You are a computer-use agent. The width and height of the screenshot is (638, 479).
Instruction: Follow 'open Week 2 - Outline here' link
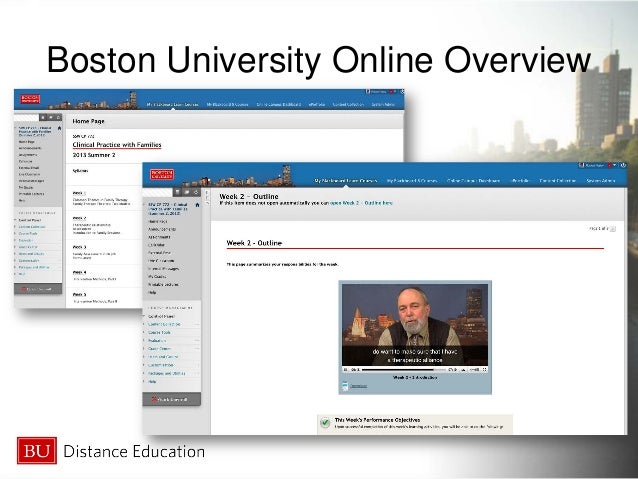(x=361, y=203)
